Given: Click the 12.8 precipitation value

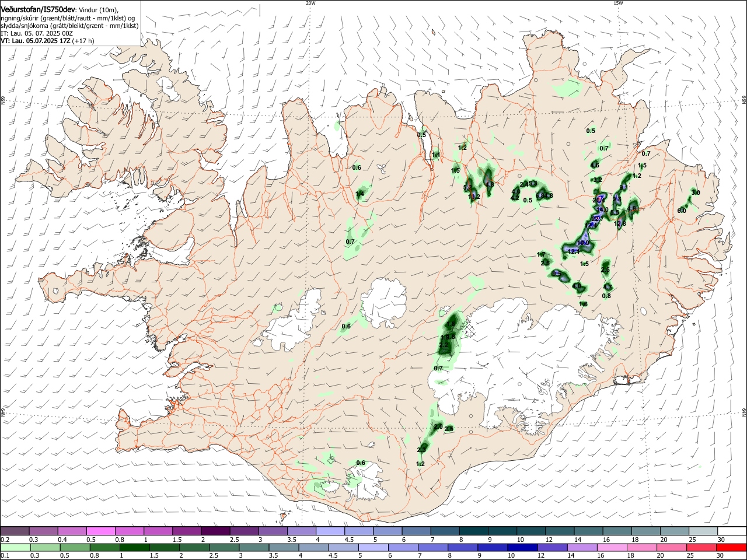Looking at the screenshot, I should tap(620, 223).
